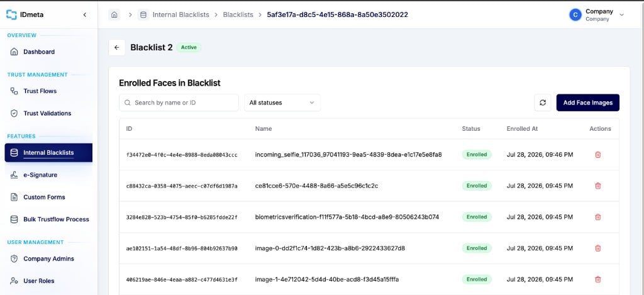Go back with the arrow button
This screenshot has height=295, width=644.
[x=116, y=48]
